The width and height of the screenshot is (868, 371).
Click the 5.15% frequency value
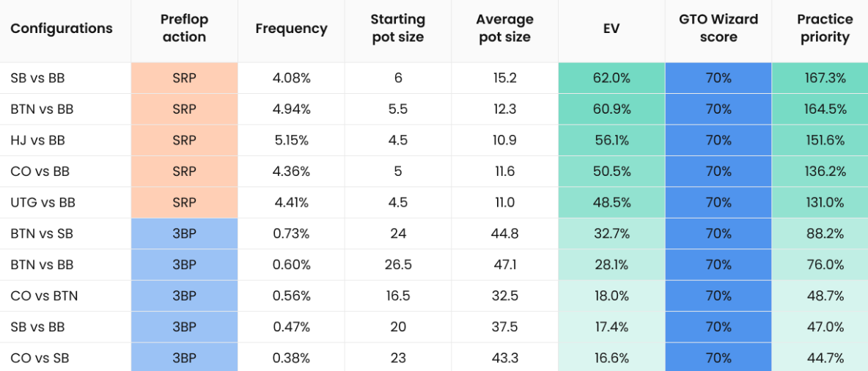pos(291,140)
